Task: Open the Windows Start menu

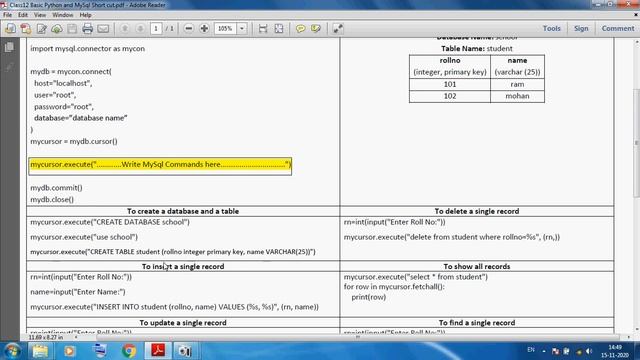Action: 12,351
